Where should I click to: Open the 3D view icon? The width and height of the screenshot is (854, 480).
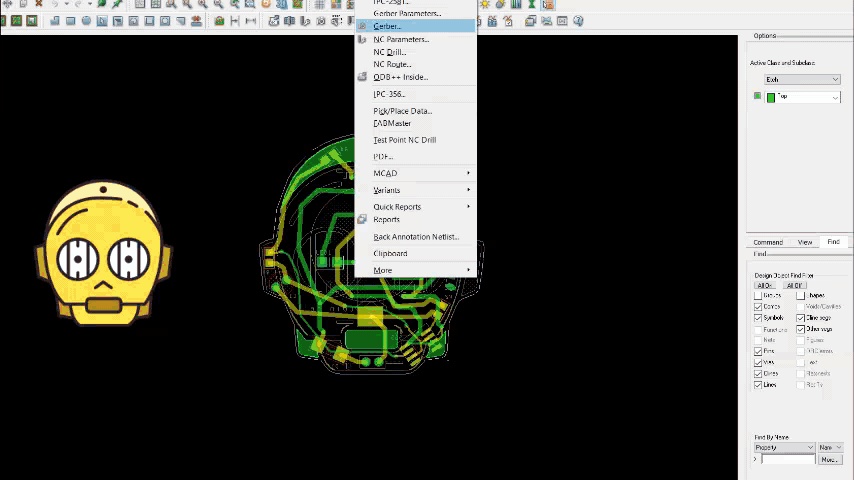pos(282,4)
